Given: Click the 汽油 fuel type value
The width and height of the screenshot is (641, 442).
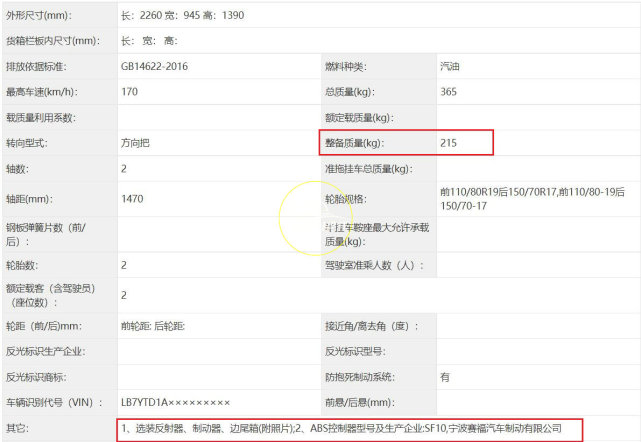Looking at the screenshot, I should tap(450, 66).
